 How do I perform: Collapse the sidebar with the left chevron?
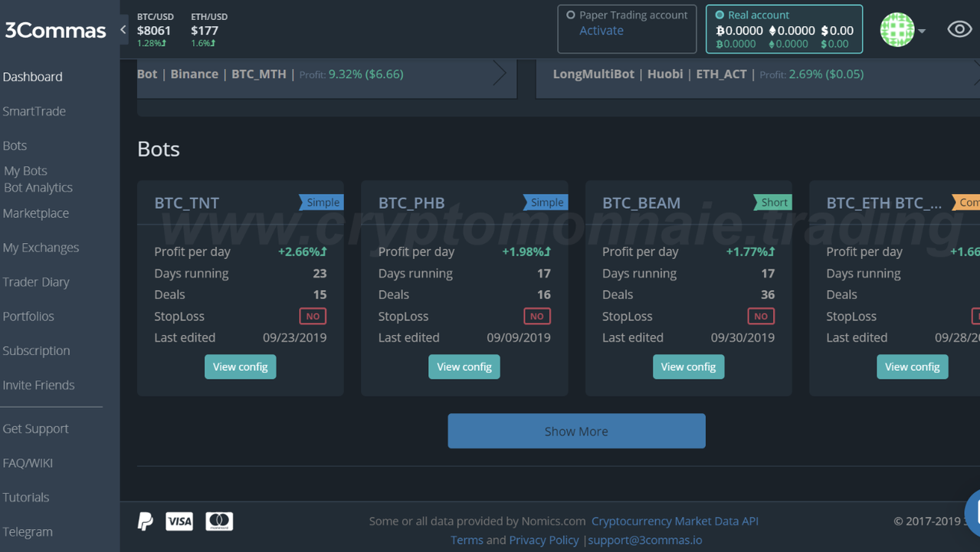coord(123,30)
